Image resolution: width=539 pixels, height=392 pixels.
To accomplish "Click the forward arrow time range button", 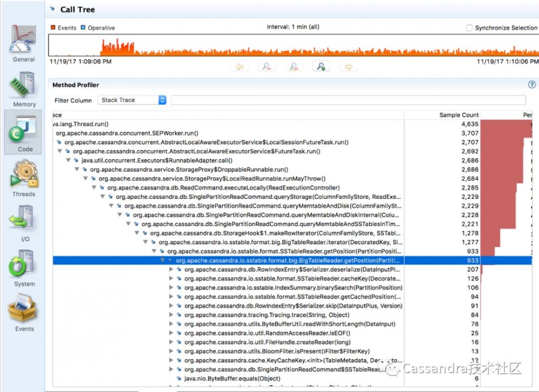I will [x=349, y=66].
